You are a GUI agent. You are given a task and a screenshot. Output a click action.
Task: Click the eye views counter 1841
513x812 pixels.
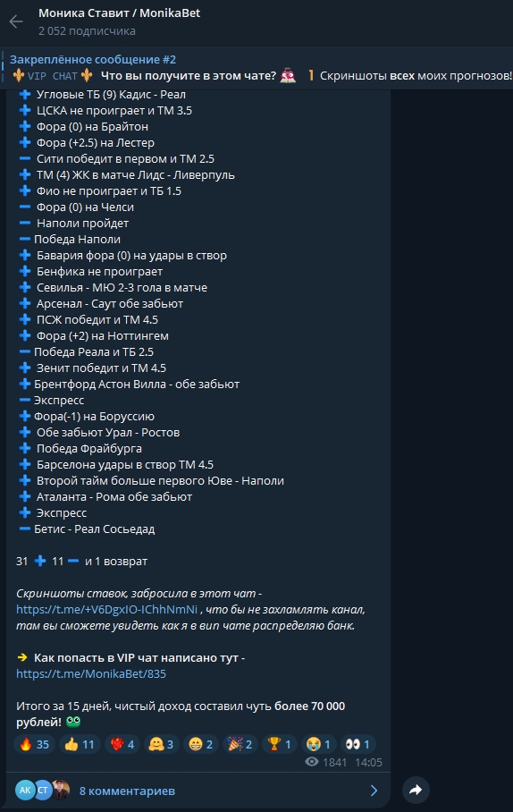click(x=325, y=762)
